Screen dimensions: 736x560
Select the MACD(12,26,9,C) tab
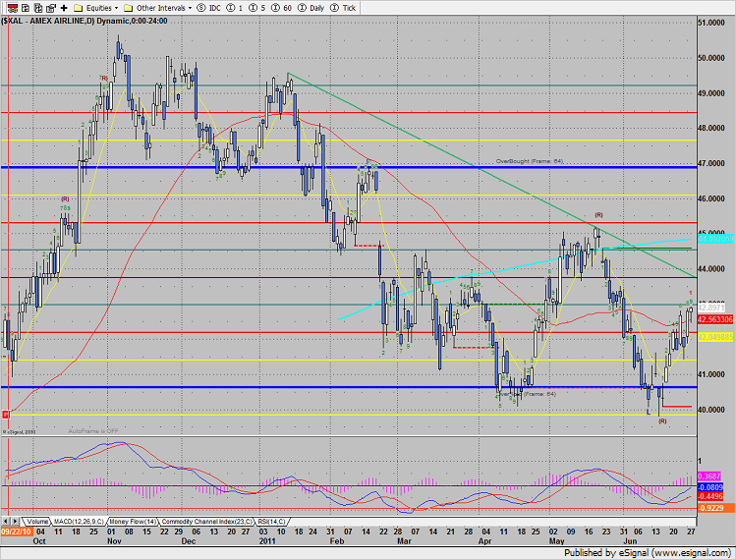pyautogui.click(x=79, y=521)
